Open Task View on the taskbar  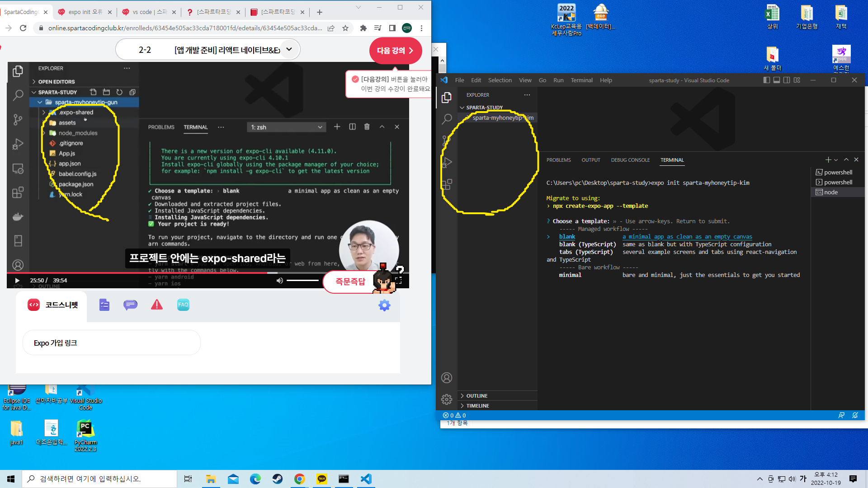click(188, 479)
